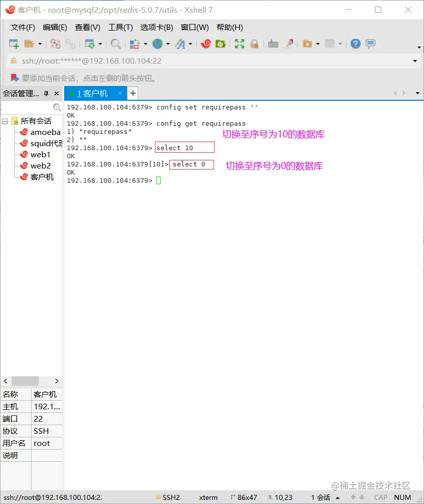
Task: Click the Disconnect toolbar icon
Action: (56, 44)
